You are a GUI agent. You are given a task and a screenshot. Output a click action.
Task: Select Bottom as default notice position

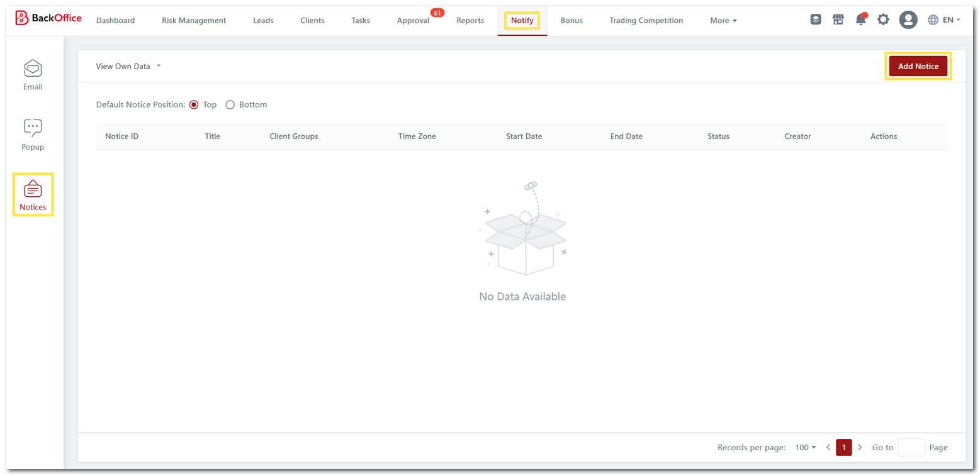point(230,105)
